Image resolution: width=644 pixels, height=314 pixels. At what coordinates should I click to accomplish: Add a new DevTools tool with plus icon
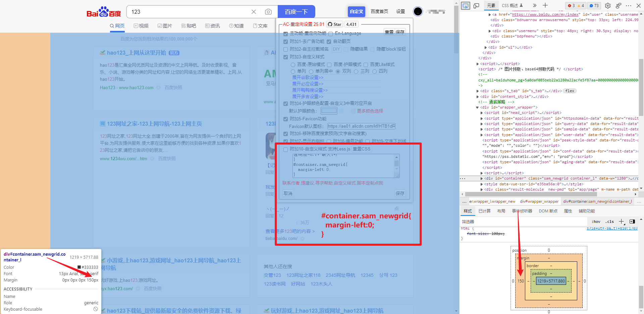click(545, 5)
